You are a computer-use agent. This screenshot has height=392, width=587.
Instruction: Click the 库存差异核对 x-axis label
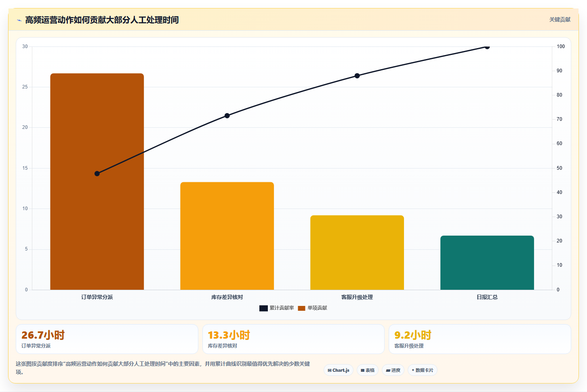click(x=227, y=297)
